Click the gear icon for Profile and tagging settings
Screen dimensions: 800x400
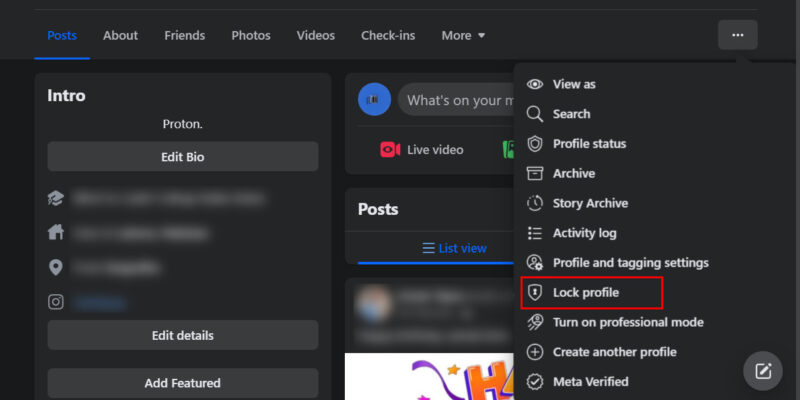[535, 263]
